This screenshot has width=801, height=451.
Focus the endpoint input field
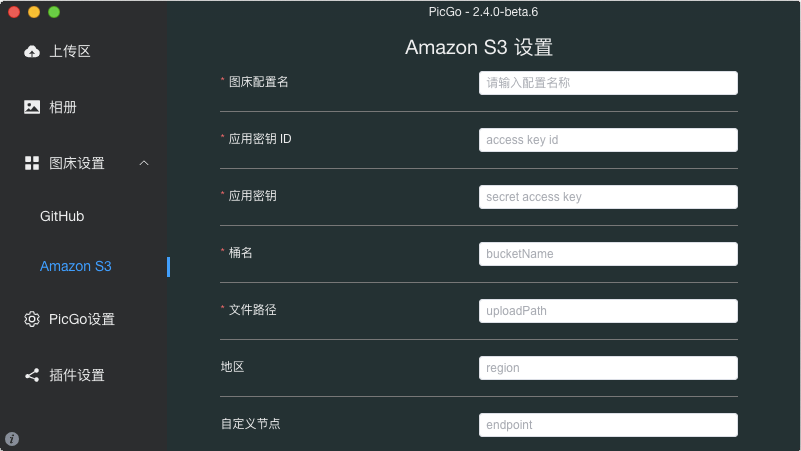pyautogui.click(x=608, y=425)
